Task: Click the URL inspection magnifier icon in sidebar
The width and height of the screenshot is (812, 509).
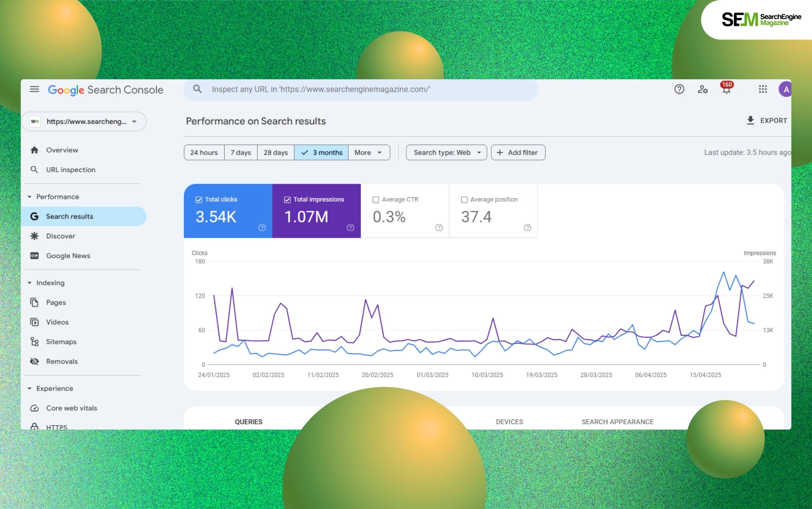Action: (34, 170)
